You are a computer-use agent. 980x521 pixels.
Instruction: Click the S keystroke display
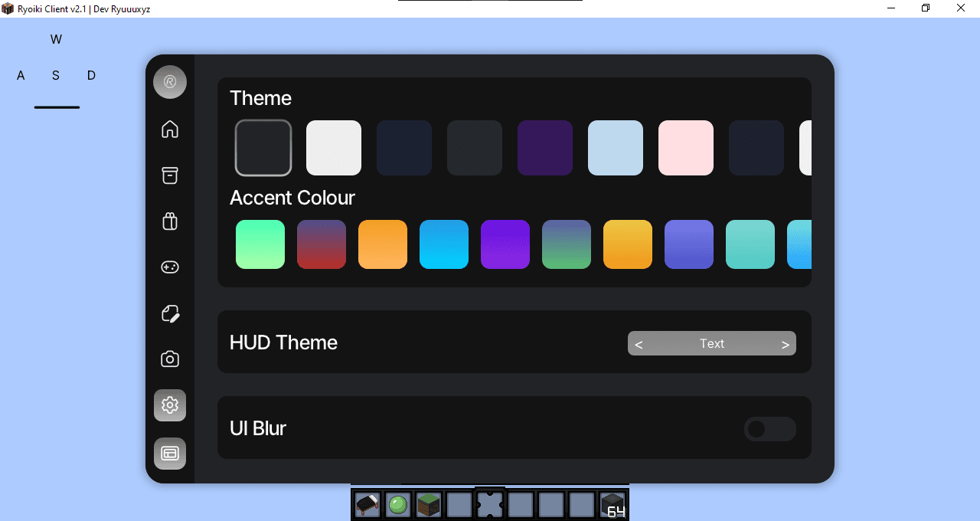[56, 75]
